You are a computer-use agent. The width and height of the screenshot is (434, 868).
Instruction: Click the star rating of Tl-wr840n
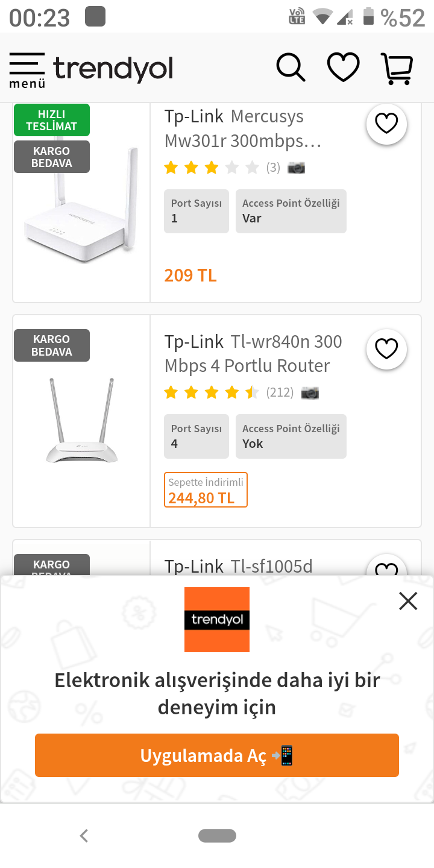(212, 393)
